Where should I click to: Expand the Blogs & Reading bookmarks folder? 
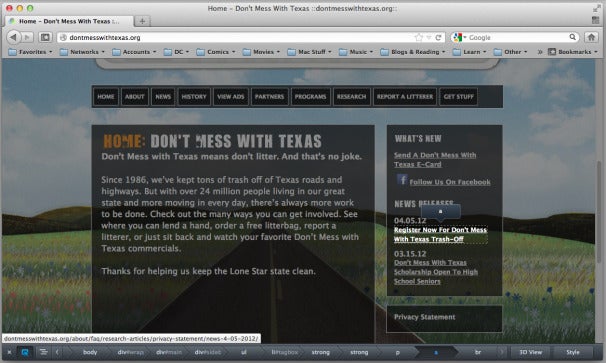click(x=413, y=52)
